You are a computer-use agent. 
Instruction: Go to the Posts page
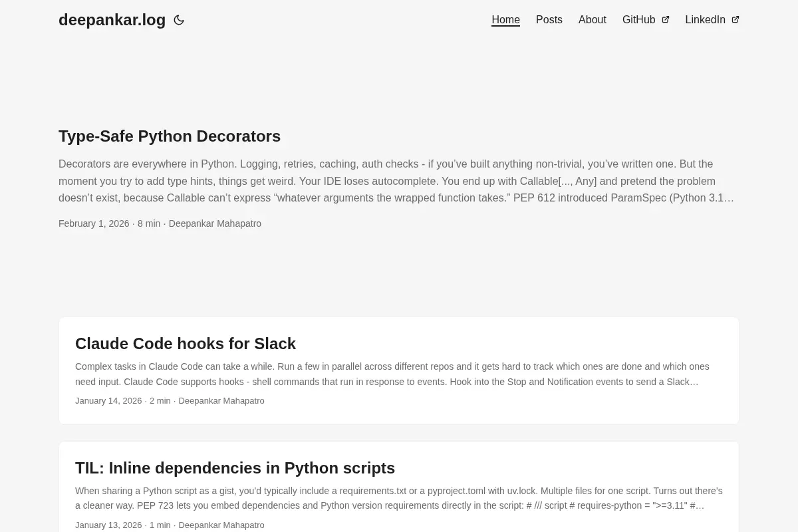click(x=549, y=20)
